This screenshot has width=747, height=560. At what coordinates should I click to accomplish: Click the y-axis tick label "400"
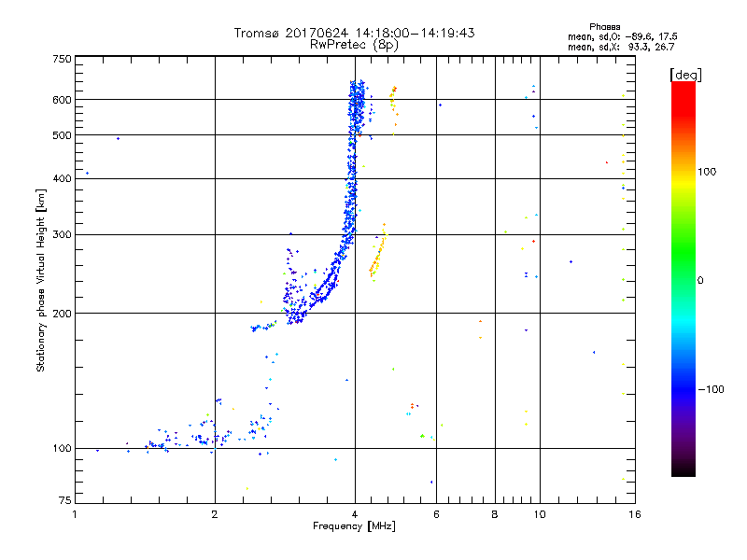(x=62, y=178)
